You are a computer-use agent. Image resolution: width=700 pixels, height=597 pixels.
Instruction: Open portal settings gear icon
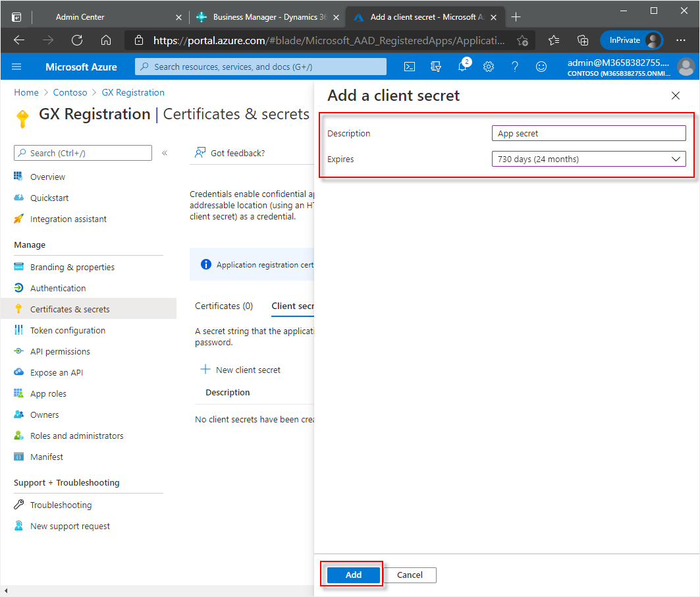[489, 67]
